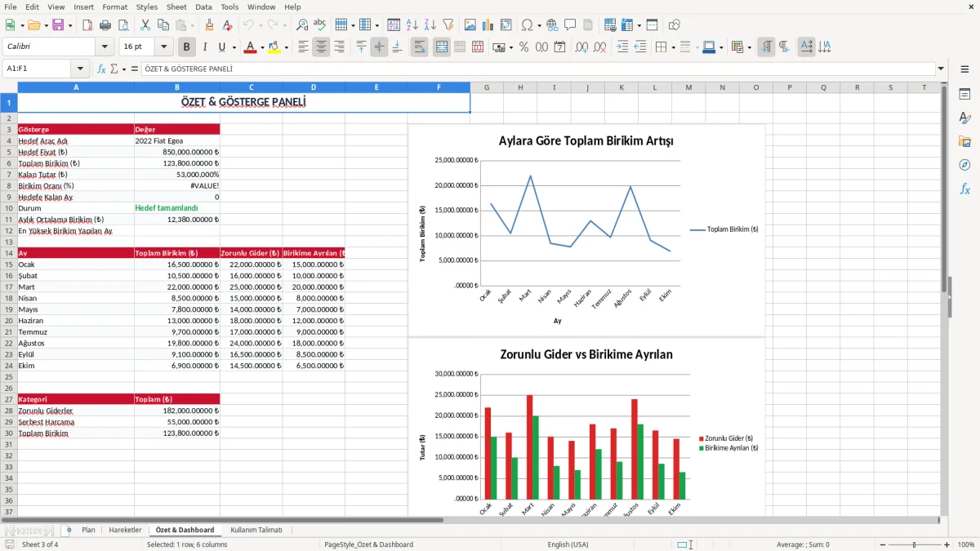Click the Sort Ascending icon

(x=412, y=25)
